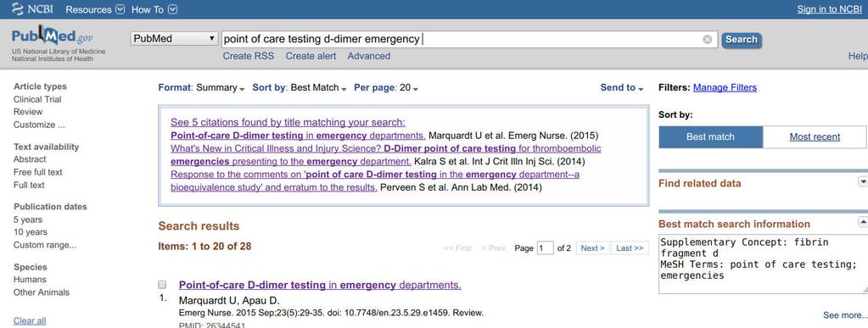Filter by Free full text
Screen dimensions: 868x328
(37, 172)
